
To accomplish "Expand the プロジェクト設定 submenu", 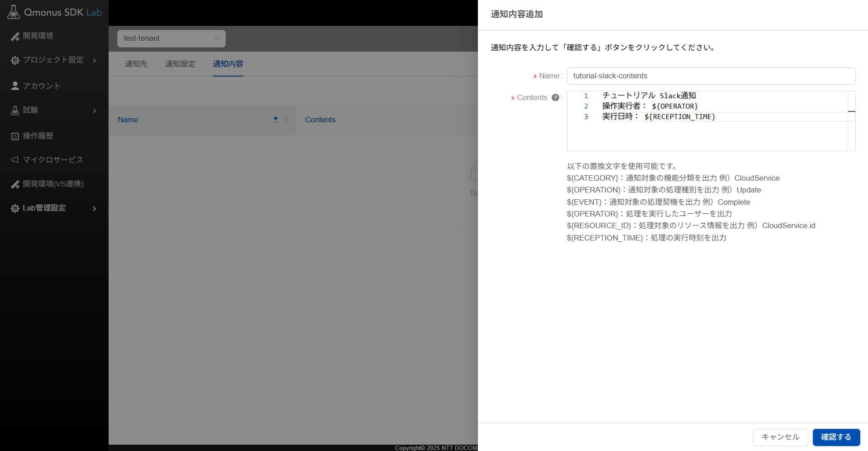I will click(x=94, y=60).
